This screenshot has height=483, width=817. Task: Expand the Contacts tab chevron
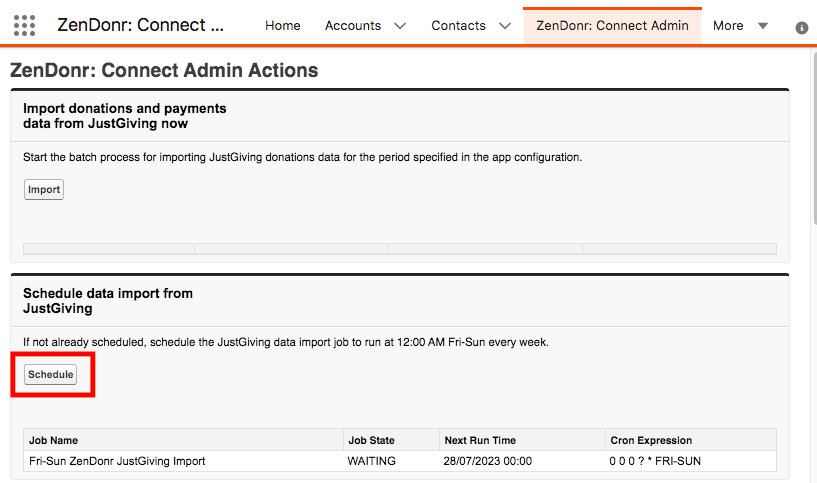click(505, 26)
